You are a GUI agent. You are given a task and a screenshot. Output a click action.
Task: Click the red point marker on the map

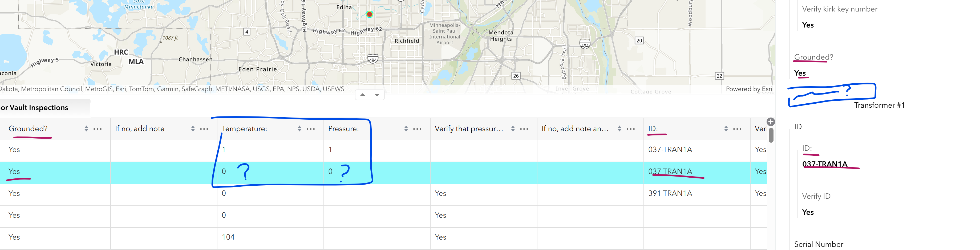tap(369, 14)
